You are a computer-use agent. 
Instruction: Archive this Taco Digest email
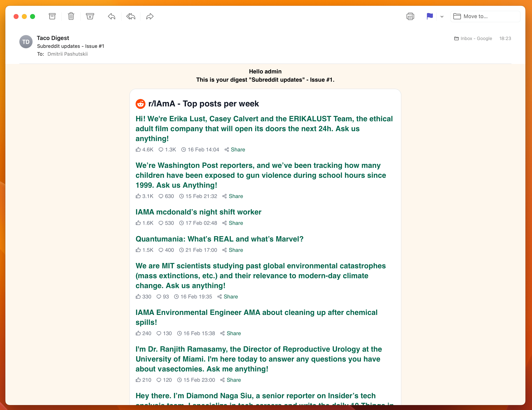52,16
